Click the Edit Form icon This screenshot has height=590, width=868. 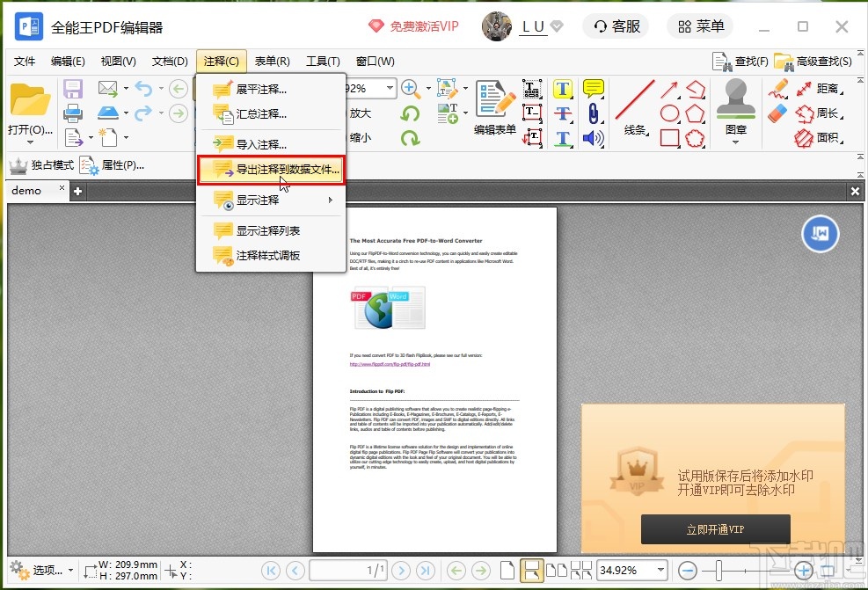tap(495, 108)
